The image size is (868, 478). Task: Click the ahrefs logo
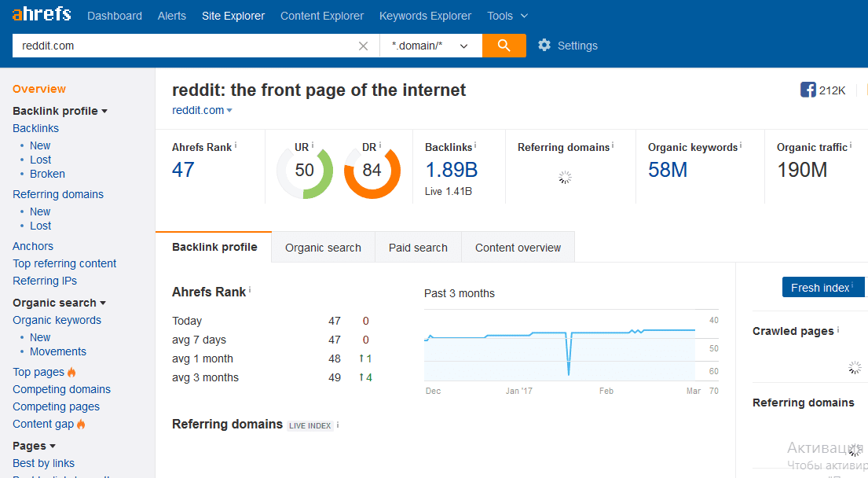coord(42,14)
